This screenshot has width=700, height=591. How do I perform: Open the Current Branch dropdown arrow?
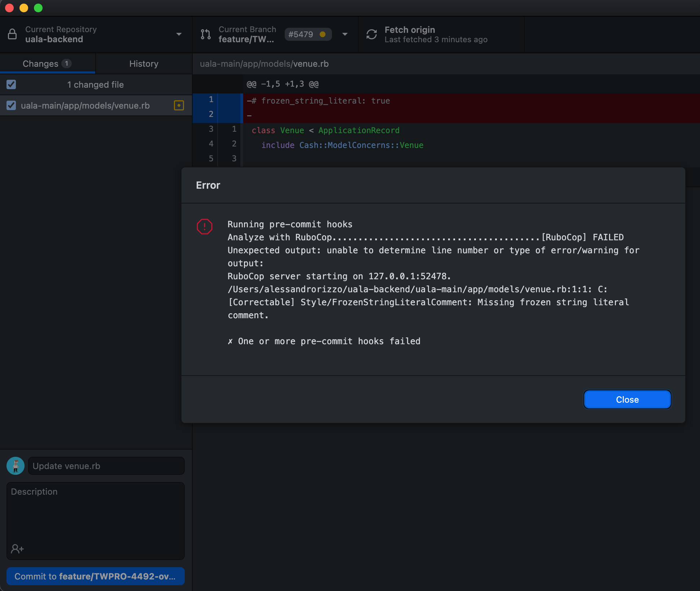click(345, 34)
